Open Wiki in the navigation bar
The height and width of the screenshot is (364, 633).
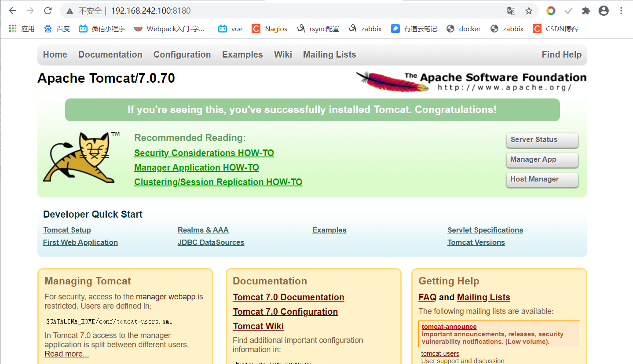tap(283, 55)
